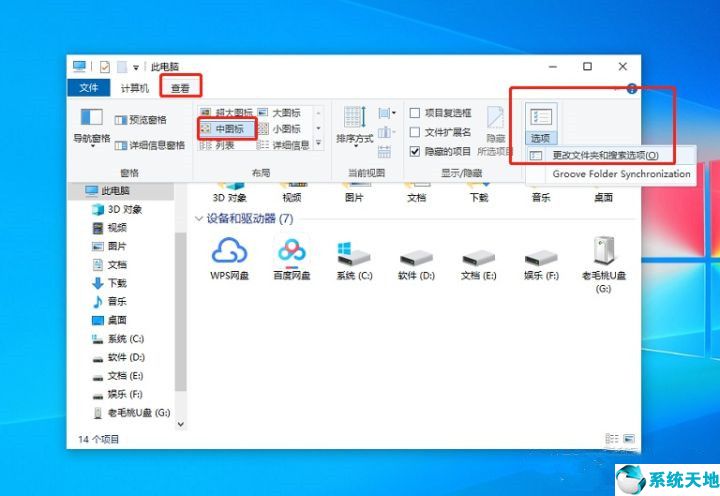This screenshot has height=496, width=720.
Task: Switch to large thumbnails status bar icon
Action: click(x=629, y=439)
